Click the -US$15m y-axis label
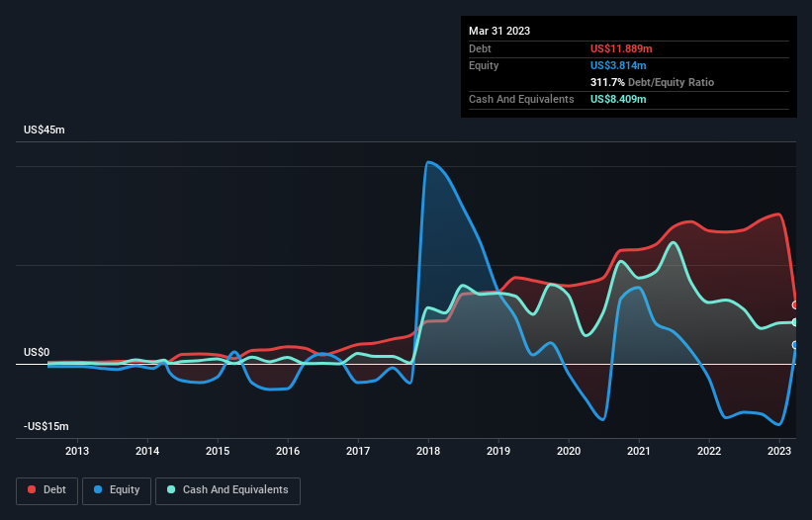 click(46, 426)
